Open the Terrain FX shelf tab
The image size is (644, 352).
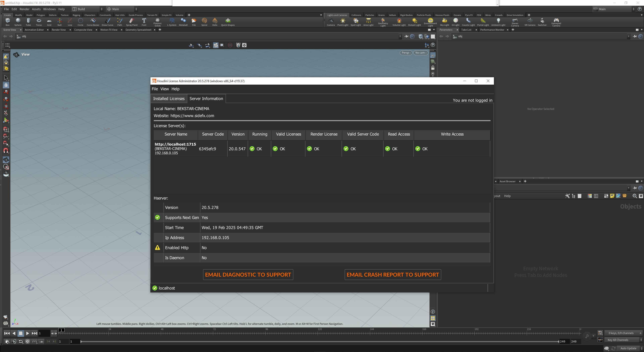click(x=152, y=15)
